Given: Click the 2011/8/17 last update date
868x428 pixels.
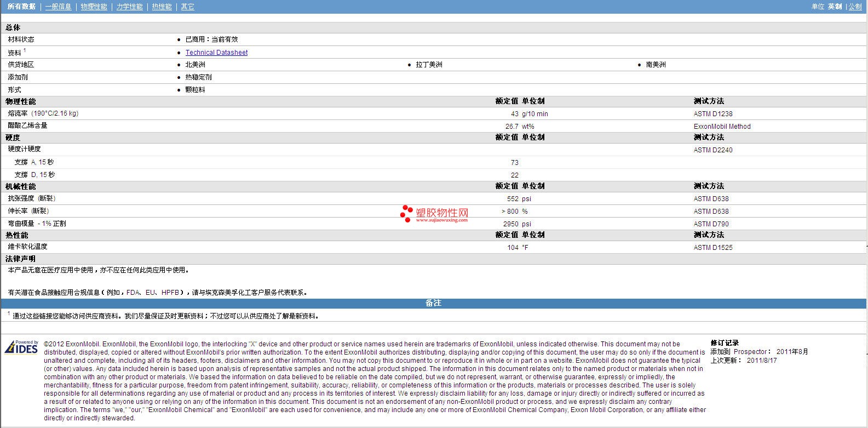Looking at the screenshot, I should 762,361.
